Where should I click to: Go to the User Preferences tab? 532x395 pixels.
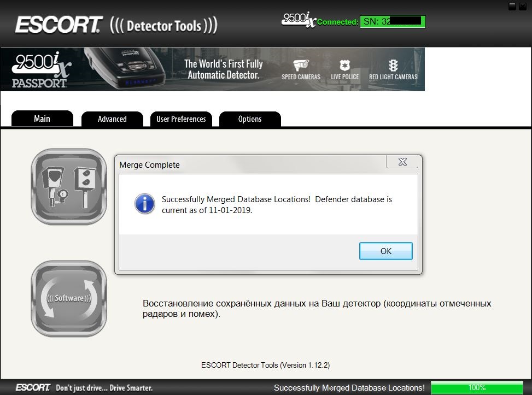click(x=181, y=119)
